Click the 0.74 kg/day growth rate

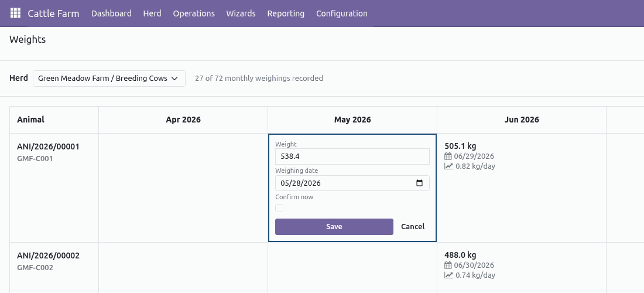475,275
